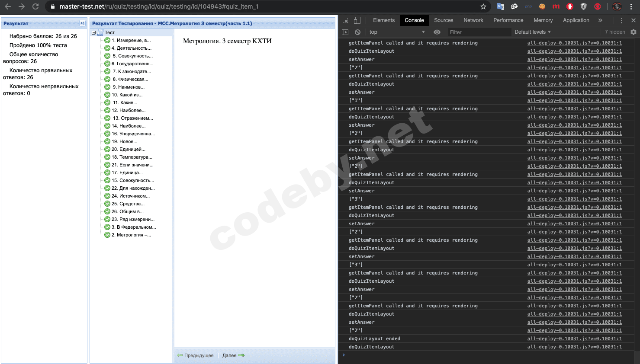Open console settings gear

(634, 32)
